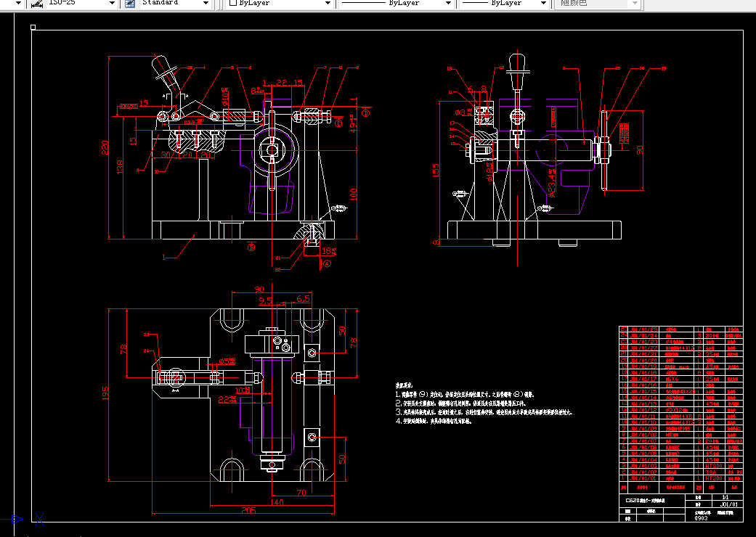Open the ISO-25 dimension style dropdown
Viewport: 756px width, 537px height.
111,4
